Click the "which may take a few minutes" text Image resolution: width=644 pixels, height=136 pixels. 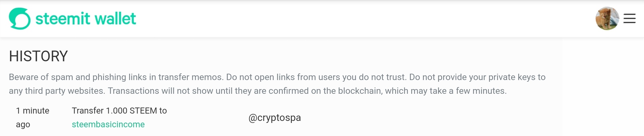445,91
